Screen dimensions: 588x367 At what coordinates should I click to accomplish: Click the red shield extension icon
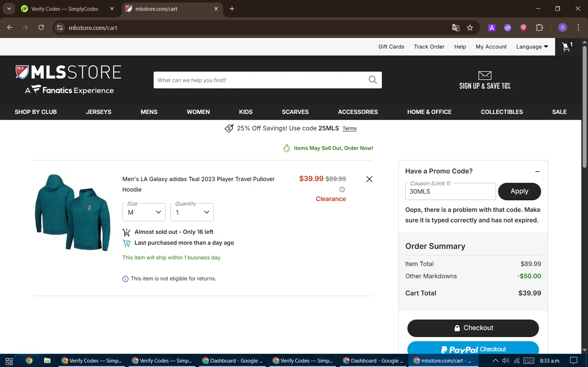523,27
